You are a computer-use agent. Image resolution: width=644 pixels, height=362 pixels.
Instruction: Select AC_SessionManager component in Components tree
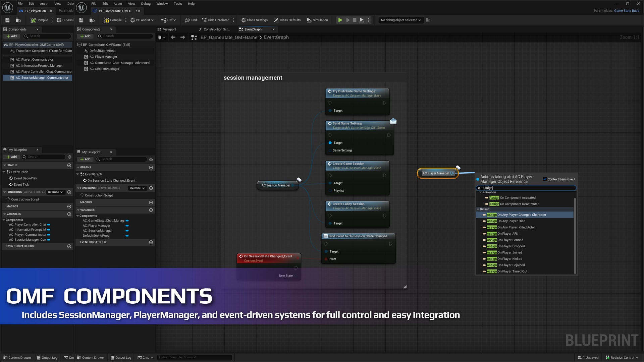click(x=104, y=69)
